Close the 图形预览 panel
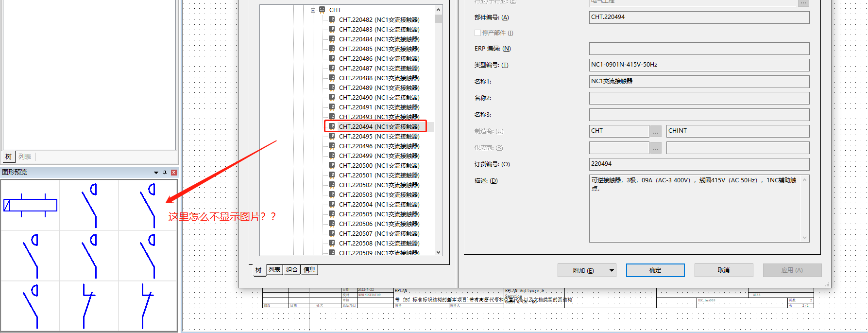868x333 pixels. click(173, 173)
